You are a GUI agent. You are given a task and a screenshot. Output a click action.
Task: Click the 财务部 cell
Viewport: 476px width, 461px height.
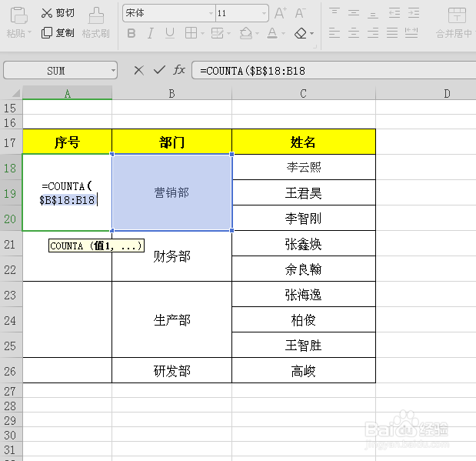pyautogui.click(x=171, y=256)
